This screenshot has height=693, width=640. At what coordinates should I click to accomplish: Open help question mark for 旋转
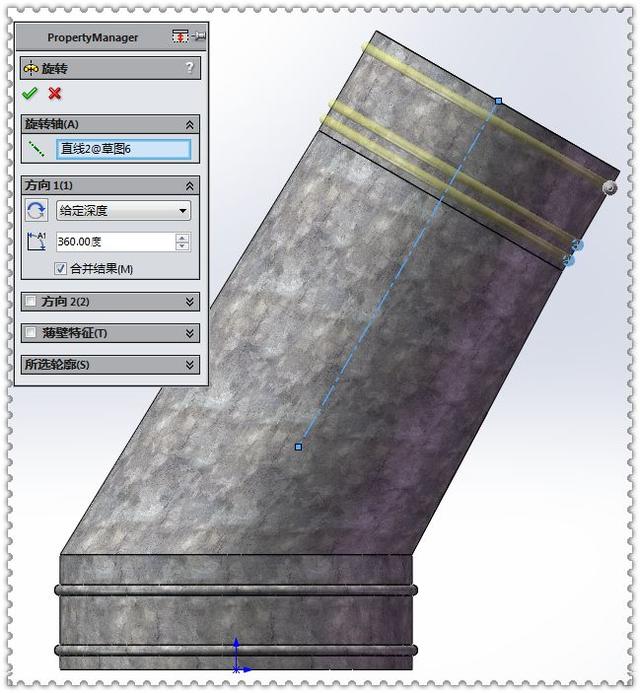tap(189, 68)
